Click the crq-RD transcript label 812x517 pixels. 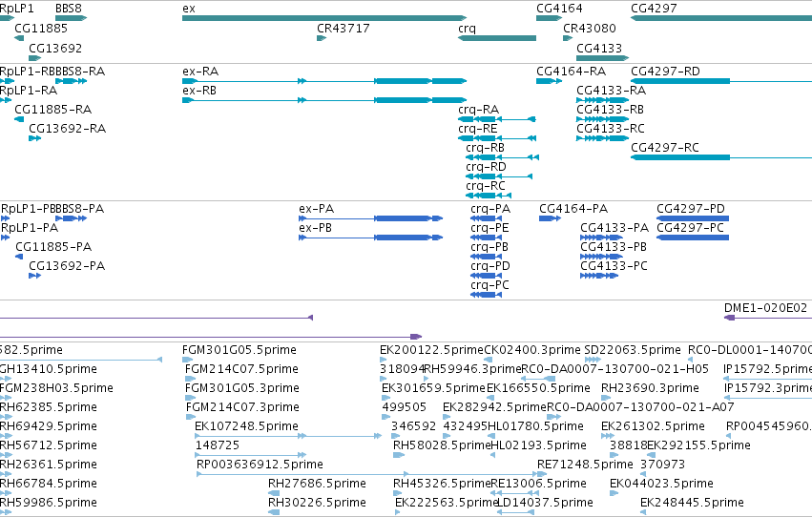coord(486,167)
